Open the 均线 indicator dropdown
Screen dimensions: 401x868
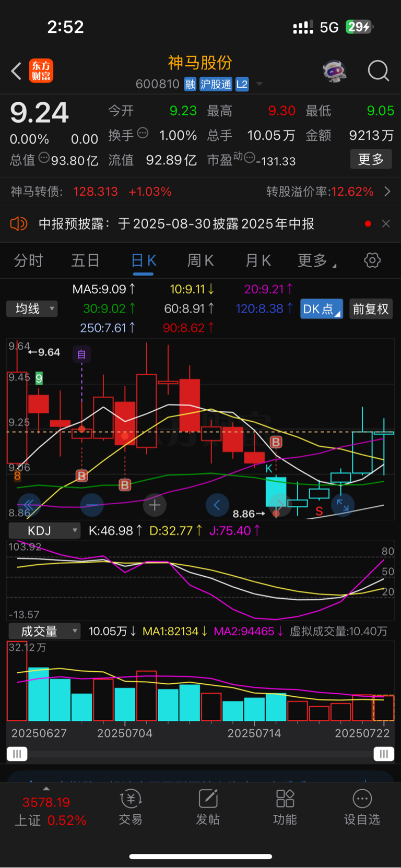pos(32,309)
